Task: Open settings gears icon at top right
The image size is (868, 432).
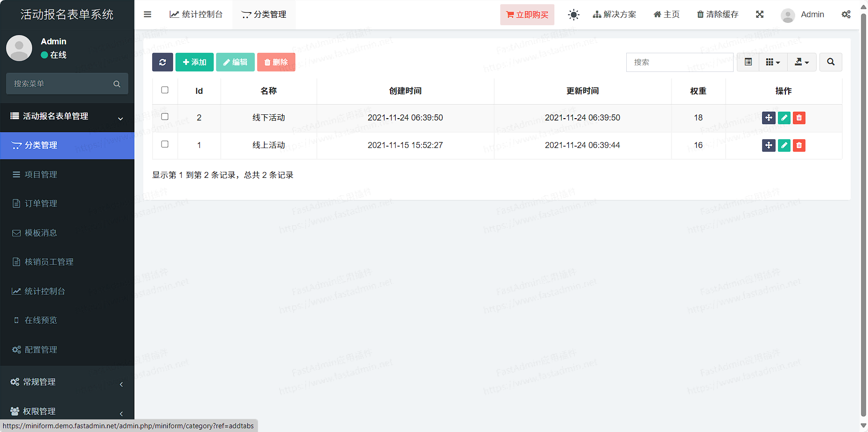Action: click(x=846, y=14)
